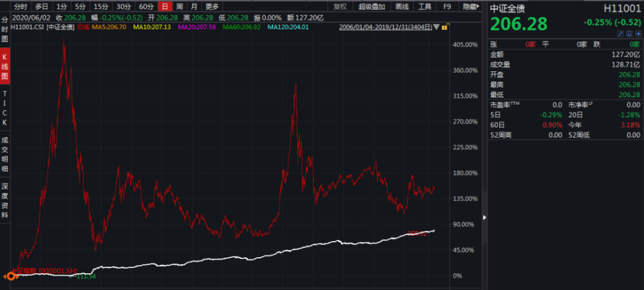This screenshot has width=644, height=290.
Task: Toggle the 隐藏 panel button
Action: 471,6
